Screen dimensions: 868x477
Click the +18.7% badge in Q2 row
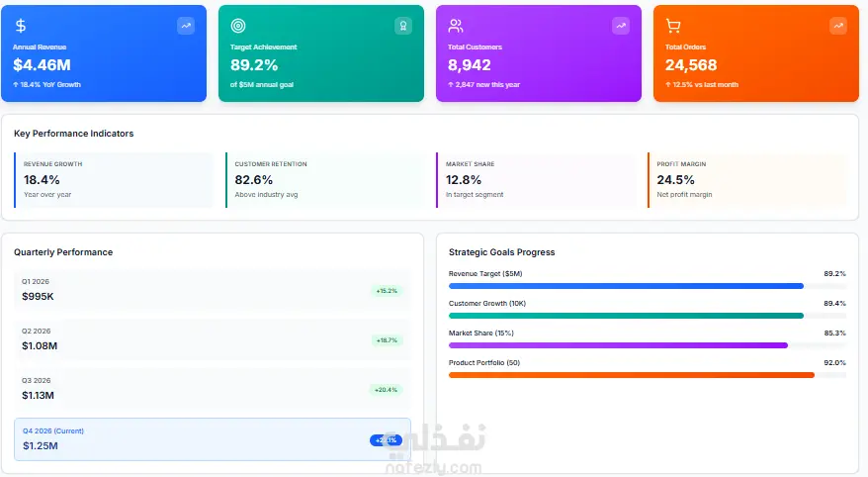tap(387, 340)
